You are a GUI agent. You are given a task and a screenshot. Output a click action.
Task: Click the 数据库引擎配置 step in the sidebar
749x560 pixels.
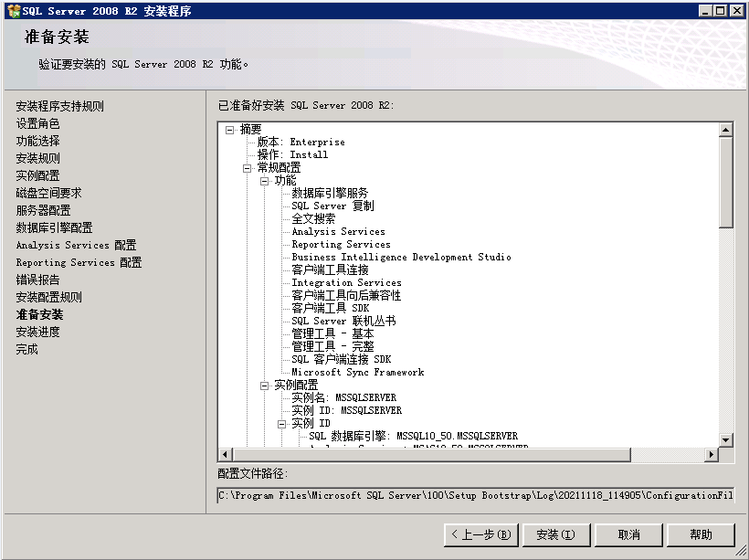[54, 227]
